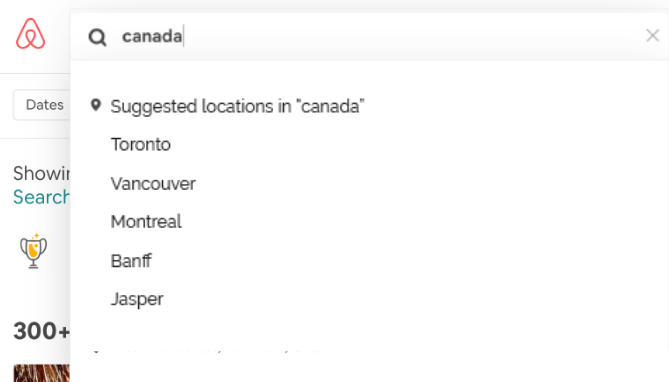Click the golden trophy icon

(x=34, y=251)
